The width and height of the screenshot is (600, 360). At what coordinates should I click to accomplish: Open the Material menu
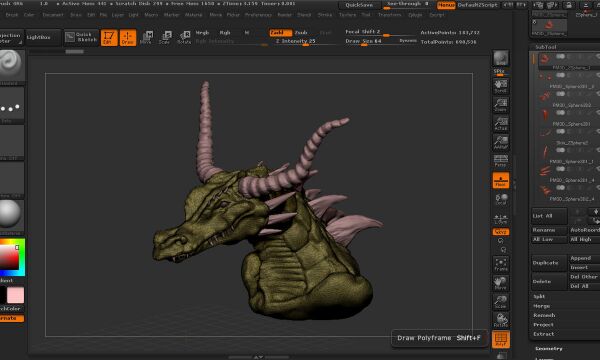click(194, 15)
